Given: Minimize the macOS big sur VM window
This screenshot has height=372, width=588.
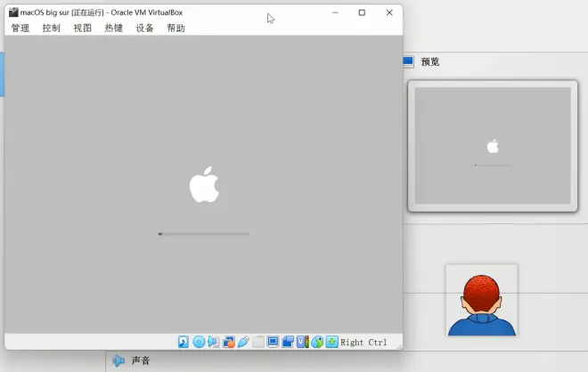Looking at the screenshot, I should [x=335, y=12].
